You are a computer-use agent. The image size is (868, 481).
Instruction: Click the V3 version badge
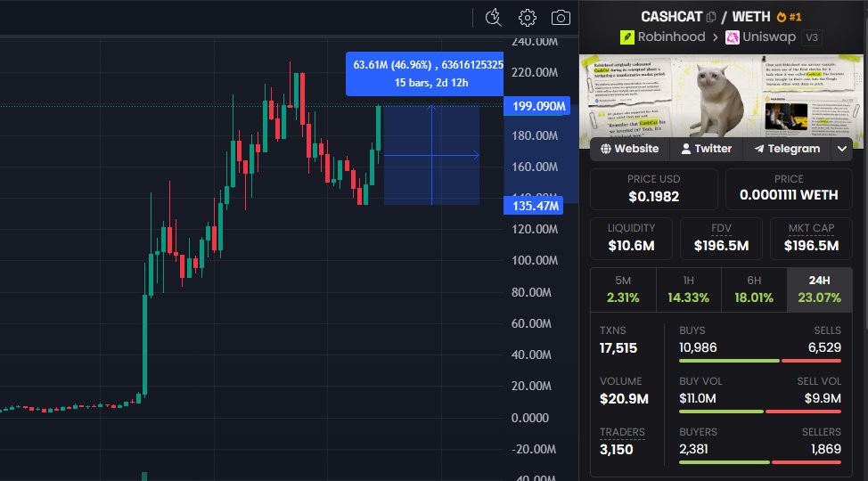[x=812, y=37]
